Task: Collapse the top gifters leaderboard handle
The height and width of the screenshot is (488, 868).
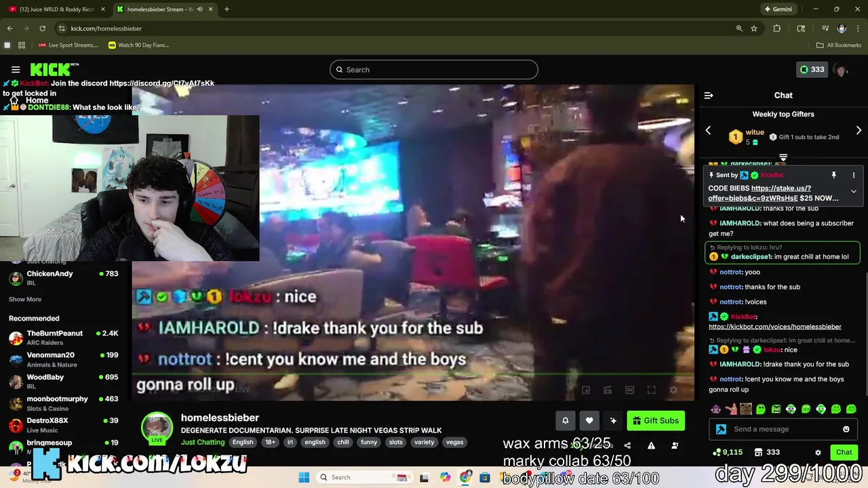Action: coord(783,157)
